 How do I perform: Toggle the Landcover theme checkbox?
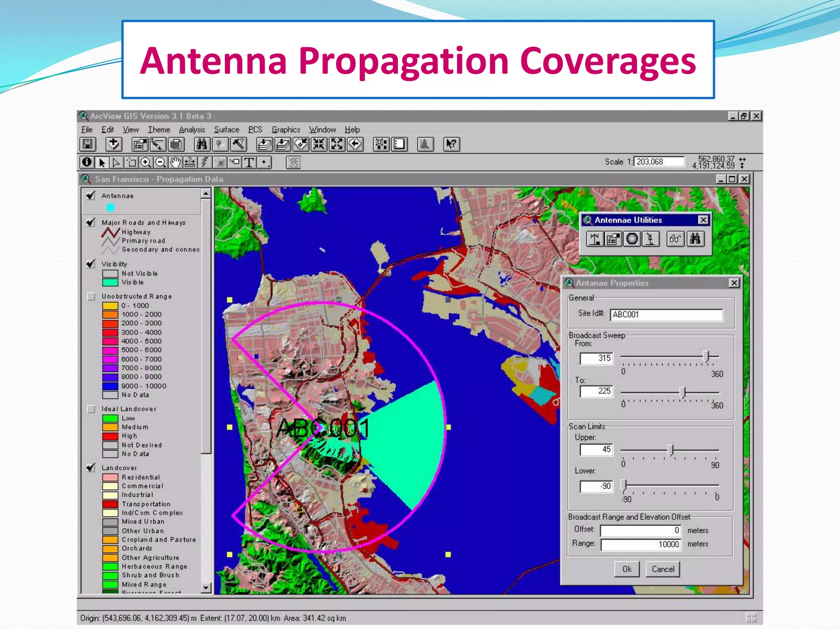pyautogui.click(x=91, y=468)
